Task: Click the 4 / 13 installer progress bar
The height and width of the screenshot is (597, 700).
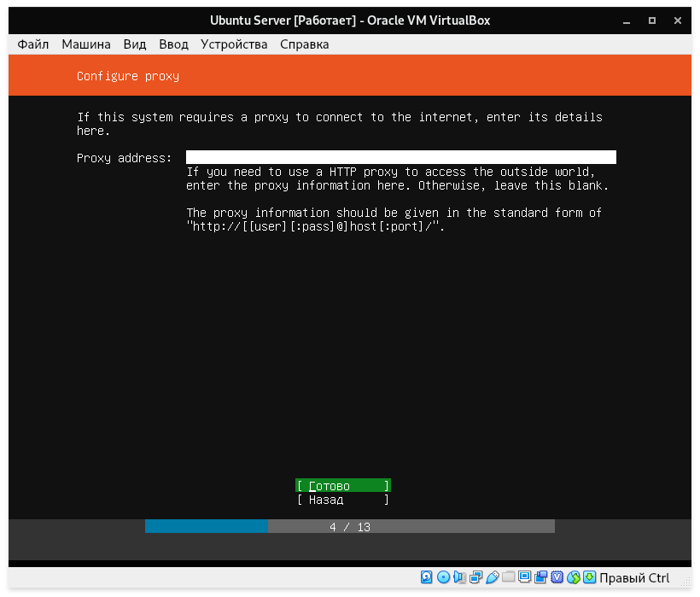Action: point(349,527)
